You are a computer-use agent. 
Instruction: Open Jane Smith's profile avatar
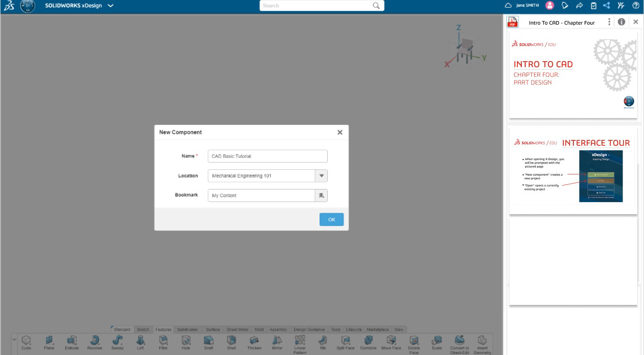point(550,6)
